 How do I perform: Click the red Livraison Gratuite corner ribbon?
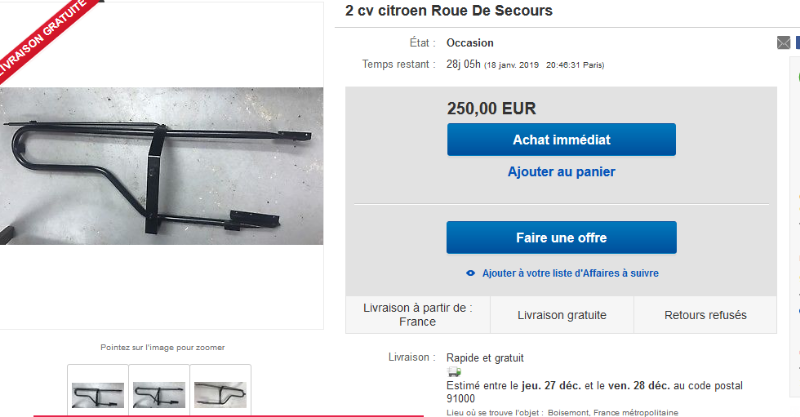[43, 35]
